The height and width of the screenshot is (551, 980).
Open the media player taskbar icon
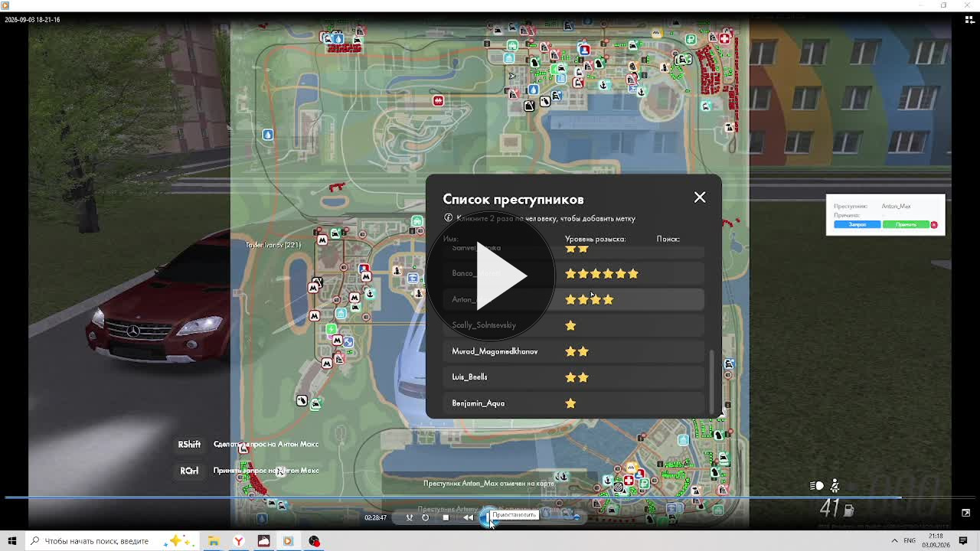(x=288, y=541)
